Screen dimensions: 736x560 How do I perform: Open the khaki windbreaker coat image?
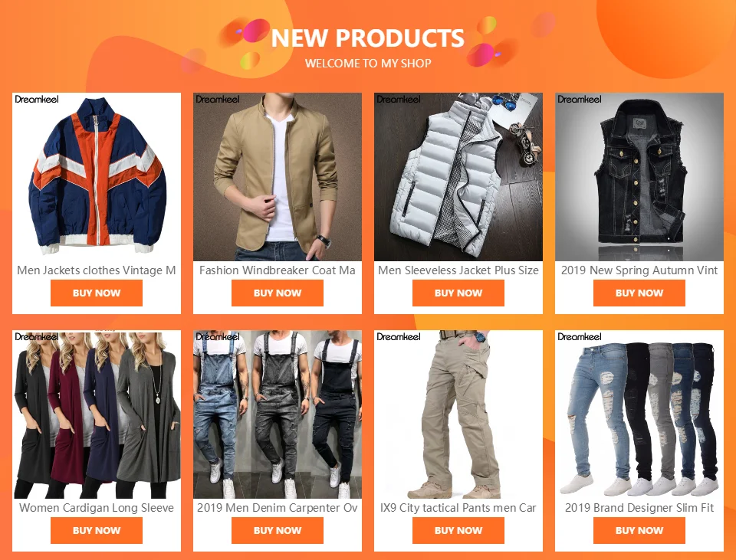click(x=278, y=177)
